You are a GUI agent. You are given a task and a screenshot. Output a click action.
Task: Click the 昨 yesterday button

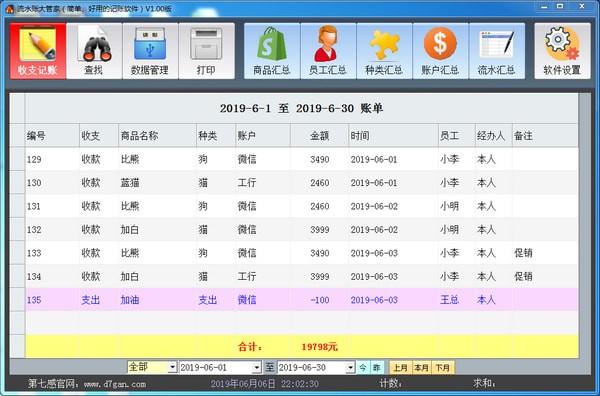(x=377, y=368)
